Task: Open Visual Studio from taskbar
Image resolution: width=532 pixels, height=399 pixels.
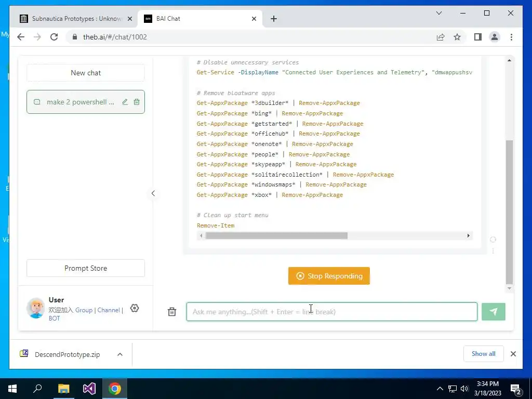Action: [89, 389]
